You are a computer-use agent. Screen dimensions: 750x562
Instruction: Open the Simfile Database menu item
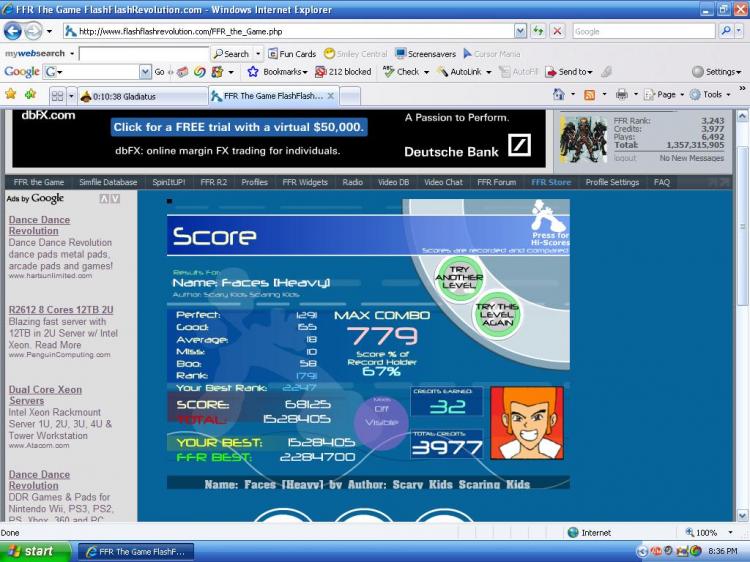click(x=108, y=182)
